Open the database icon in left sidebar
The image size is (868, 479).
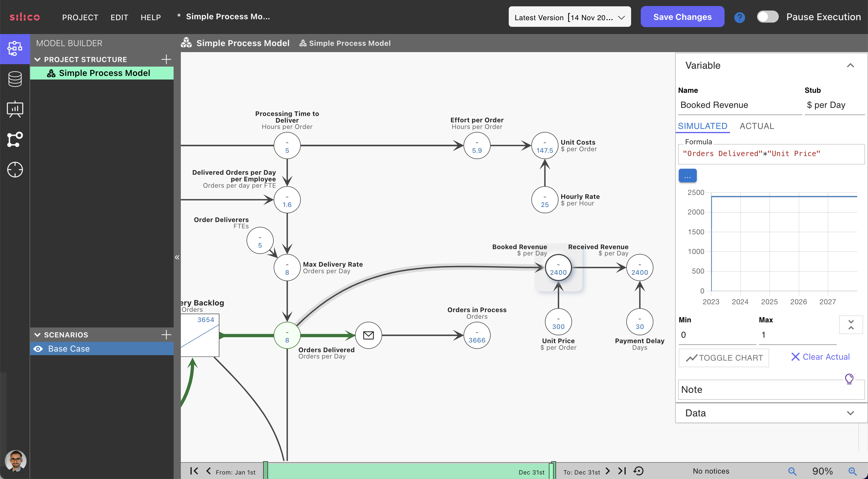pos(15,79)
